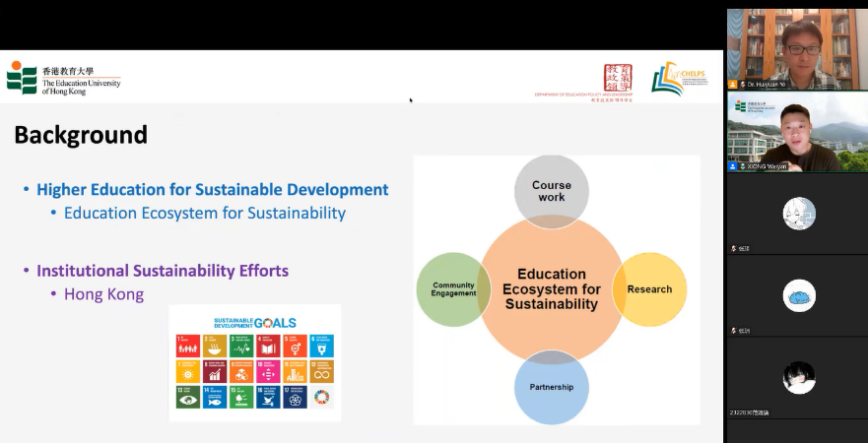
Task: Click the Institutional Sustainability Efforts heading
Action: pos(163,270)
